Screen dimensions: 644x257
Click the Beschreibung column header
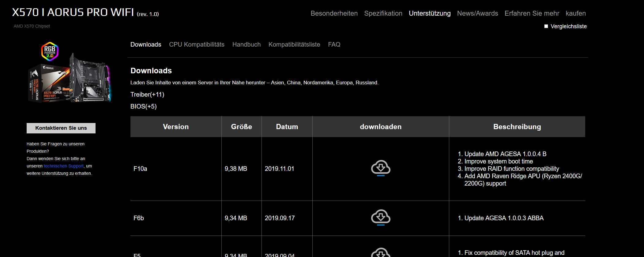tap(517, 127)
